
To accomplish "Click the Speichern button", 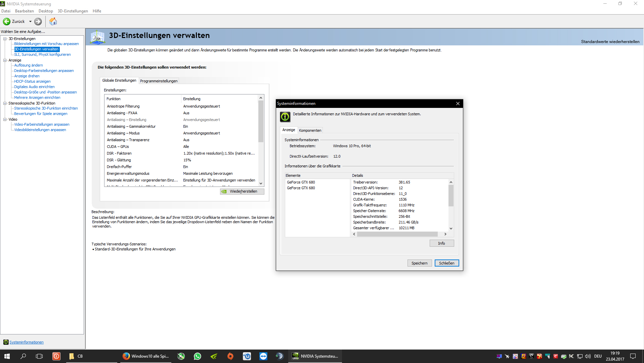I will tap(420, 263).
